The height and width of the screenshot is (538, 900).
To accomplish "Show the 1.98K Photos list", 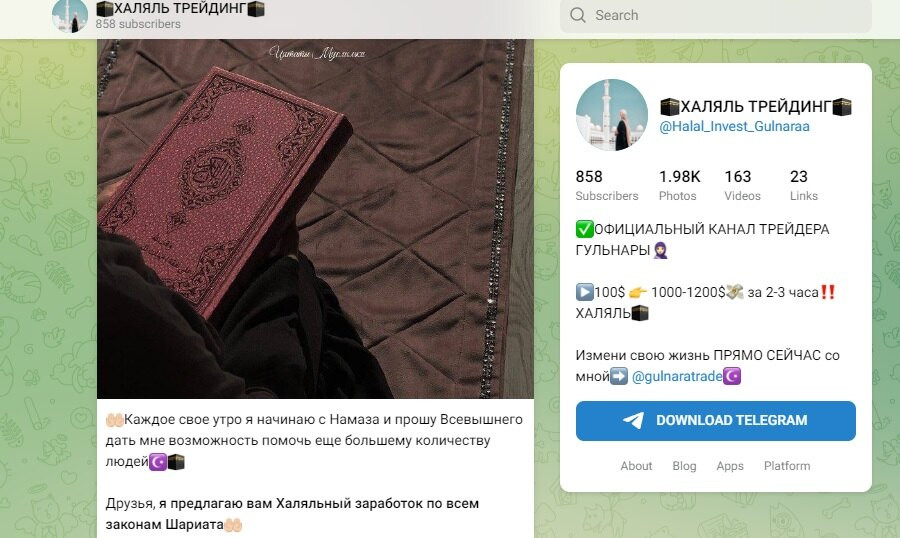I will (x=680, y=185).
